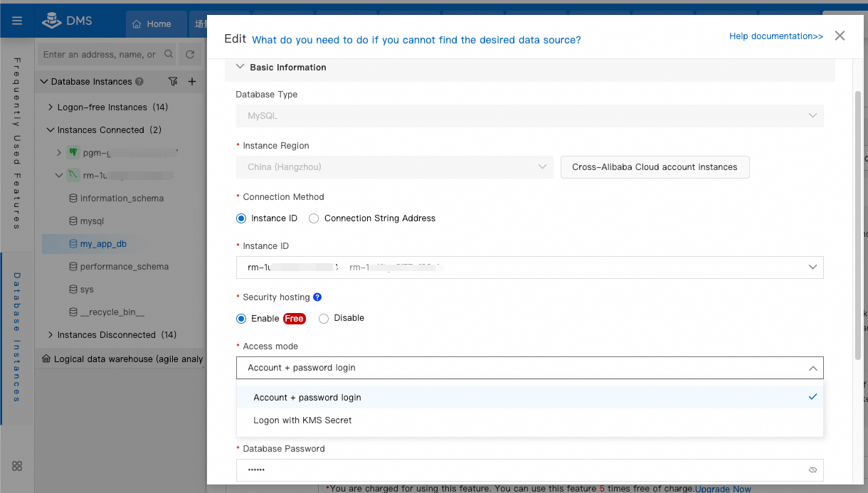Image resolution: width=868 pixels, height=493 pixels.
Task: Choose Account + password login option
Action: pos(530,398)
